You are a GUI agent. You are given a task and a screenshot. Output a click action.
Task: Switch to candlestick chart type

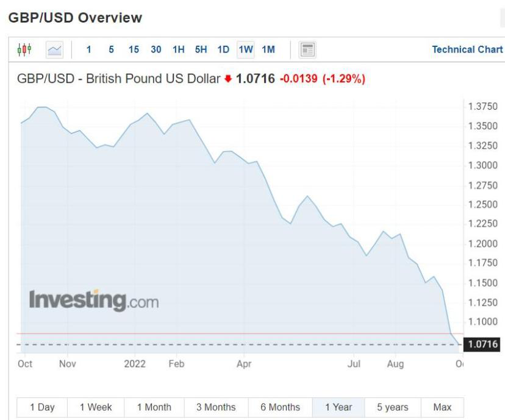[x=24, y=49]
